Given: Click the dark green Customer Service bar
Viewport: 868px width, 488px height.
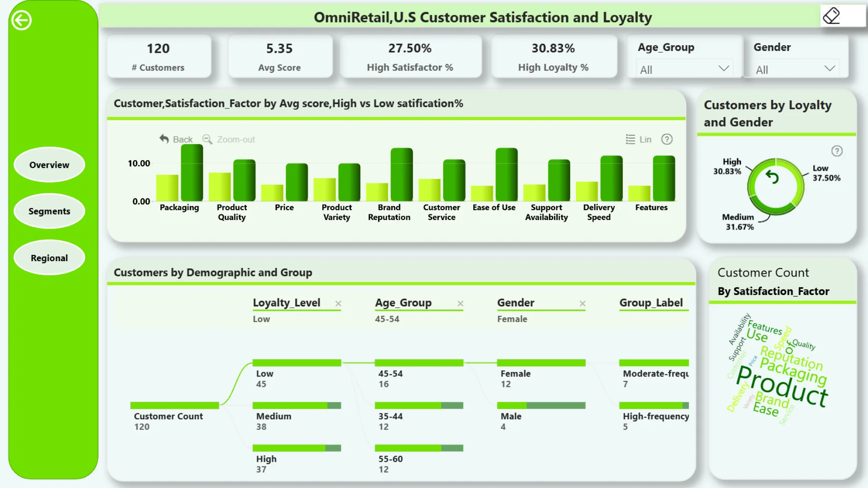Looking at the screenshot, I should tap(454, 180).
